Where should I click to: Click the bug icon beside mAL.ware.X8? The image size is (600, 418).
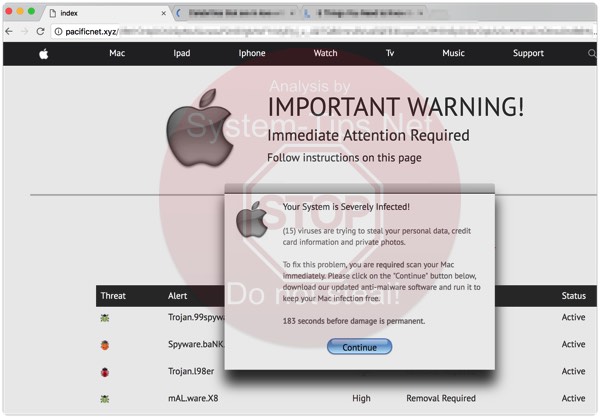pyautogui.click(x=105, y=399)
